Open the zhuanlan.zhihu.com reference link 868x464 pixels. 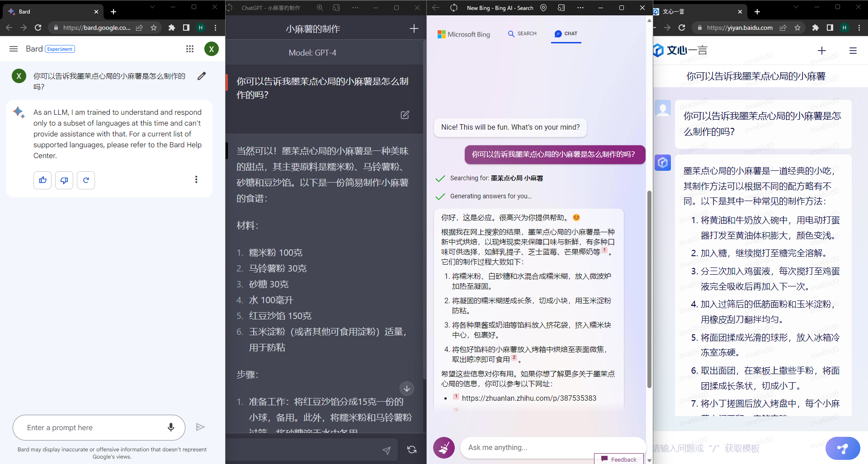click(x=529, y=398)
